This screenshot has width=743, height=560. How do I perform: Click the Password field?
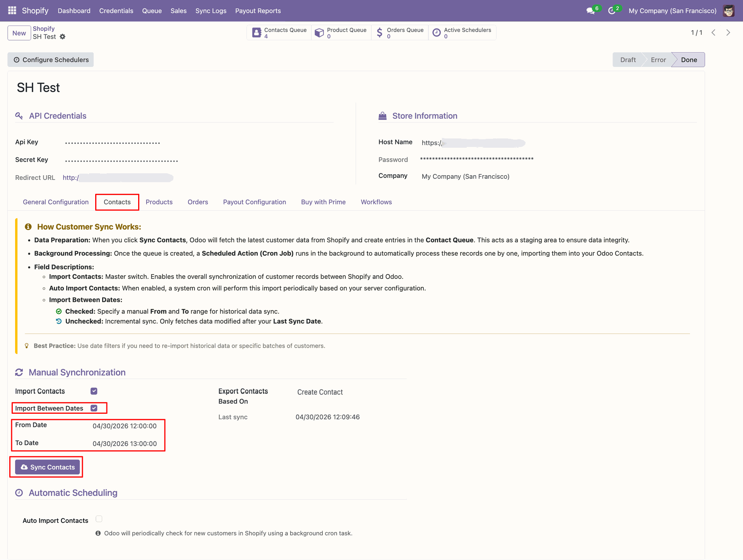(477, 159)
